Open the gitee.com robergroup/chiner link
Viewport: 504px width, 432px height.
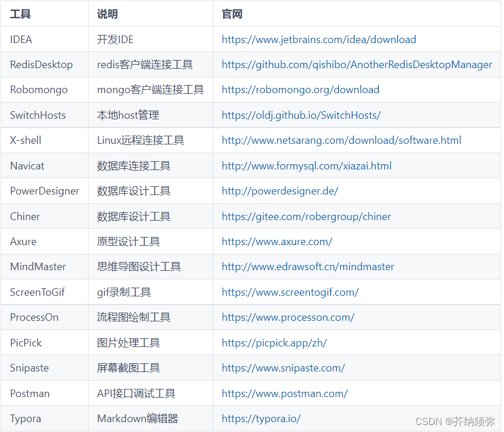(x=306, y=216)
